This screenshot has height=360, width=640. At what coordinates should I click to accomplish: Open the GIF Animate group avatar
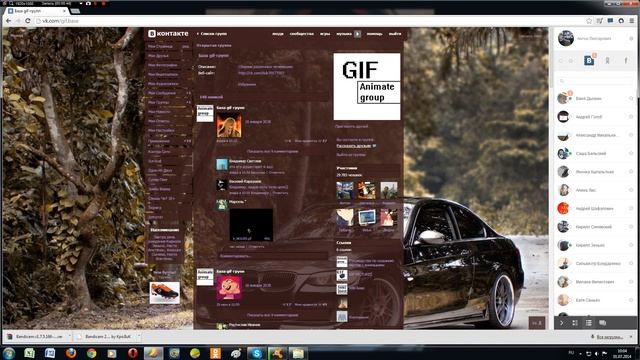(367, 87)
